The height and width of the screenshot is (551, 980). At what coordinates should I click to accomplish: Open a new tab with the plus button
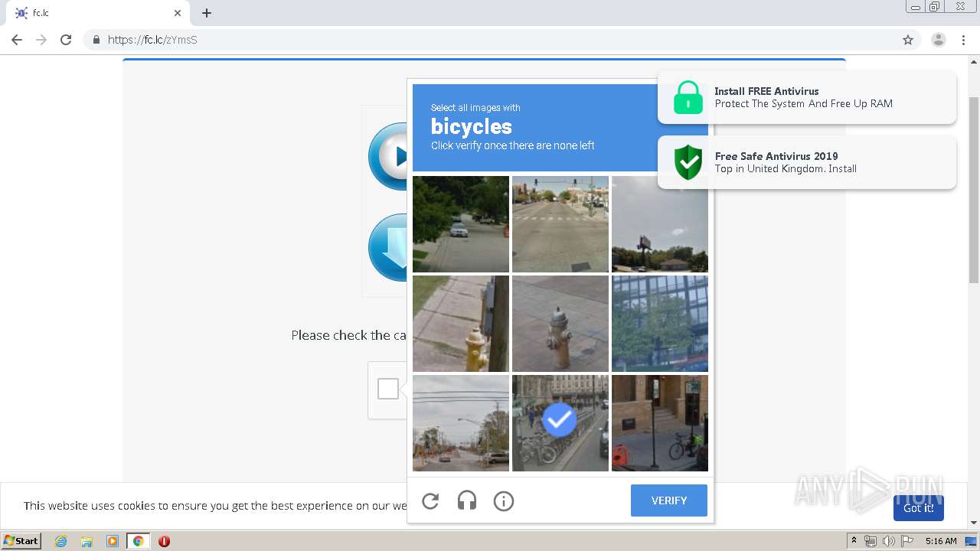[207, 13]
